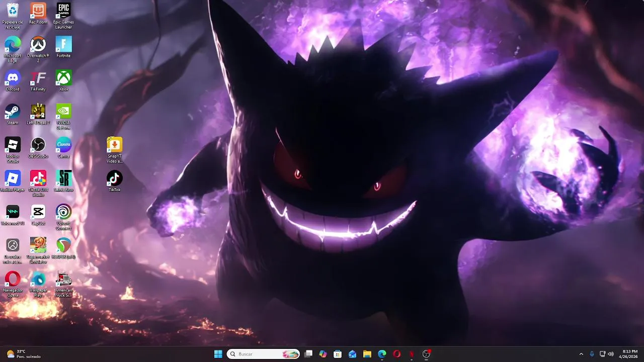Screen dimensions: 644x362
Task: Click the SnapYT Video desktop shortcut
Action: [115, 150]
